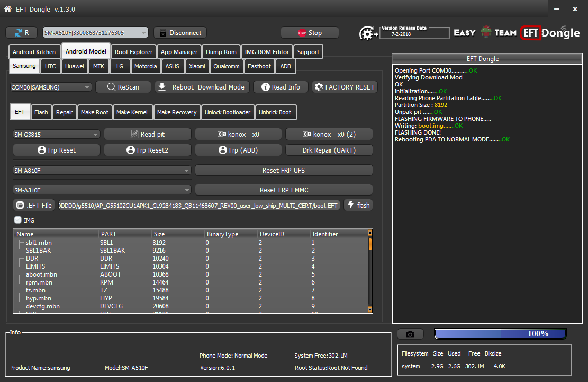Open the IMG ROM Editor tab
The width and height of the screenshot is (588, 382).
267,52
